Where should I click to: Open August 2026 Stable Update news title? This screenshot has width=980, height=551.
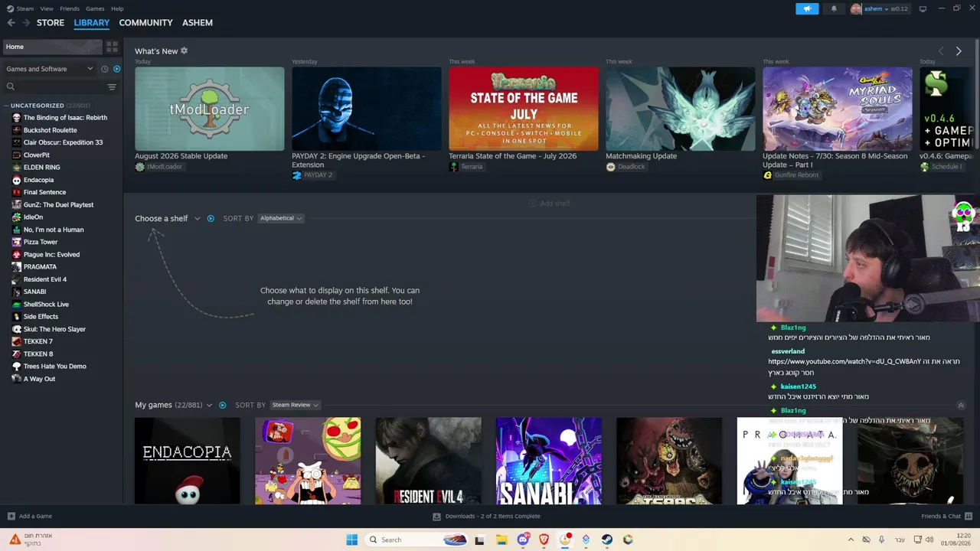pyautogui.click(x=181, y=156)
